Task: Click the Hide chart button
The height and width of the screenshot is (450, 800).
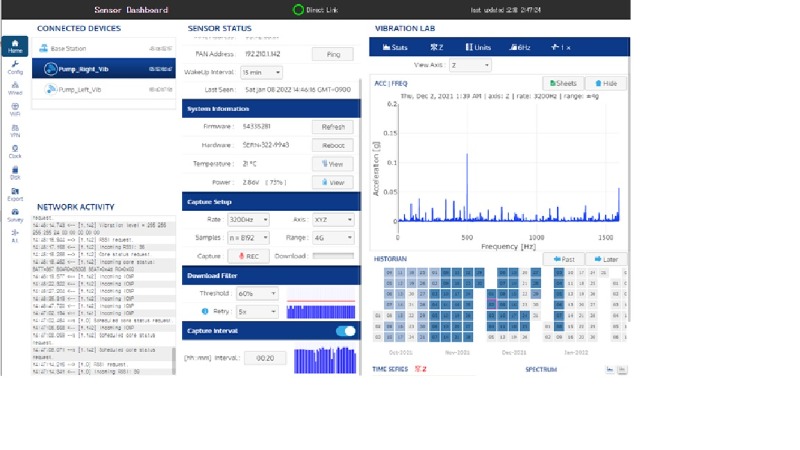Action: [606, 83]
